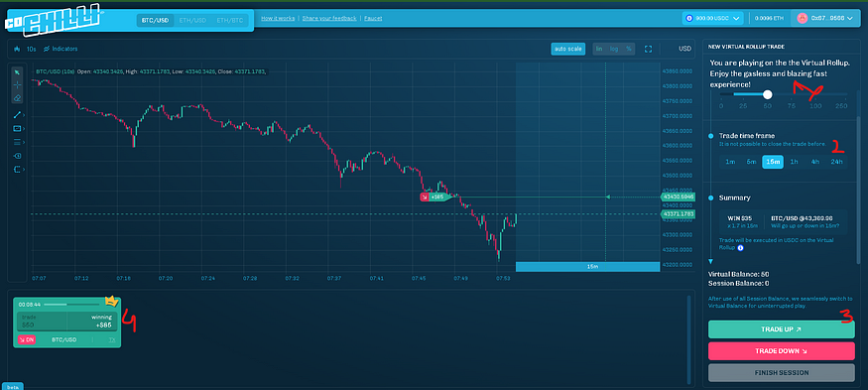
Task: Open the 10s chart interval selector
Action: [x=32, y=49]
